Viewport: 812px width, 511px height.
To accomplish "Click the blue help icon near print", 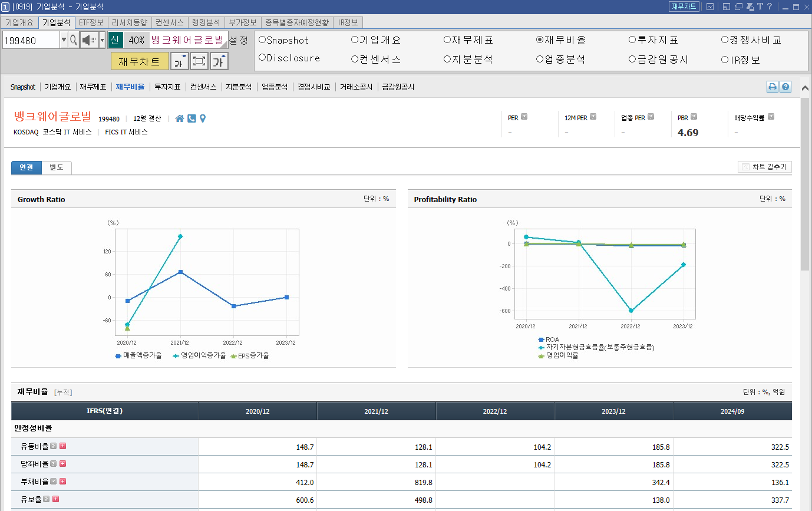I will pyautogui.click(x=785, y=87).
